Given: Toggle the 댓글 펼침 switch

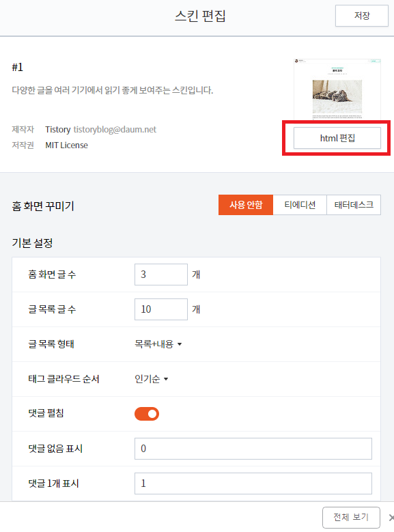Looking at the screenshot, I should 147,414.
